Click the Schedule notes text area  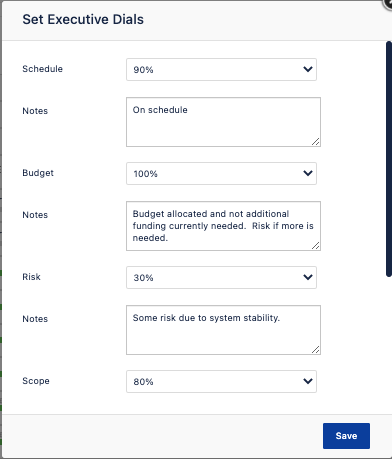223,122
